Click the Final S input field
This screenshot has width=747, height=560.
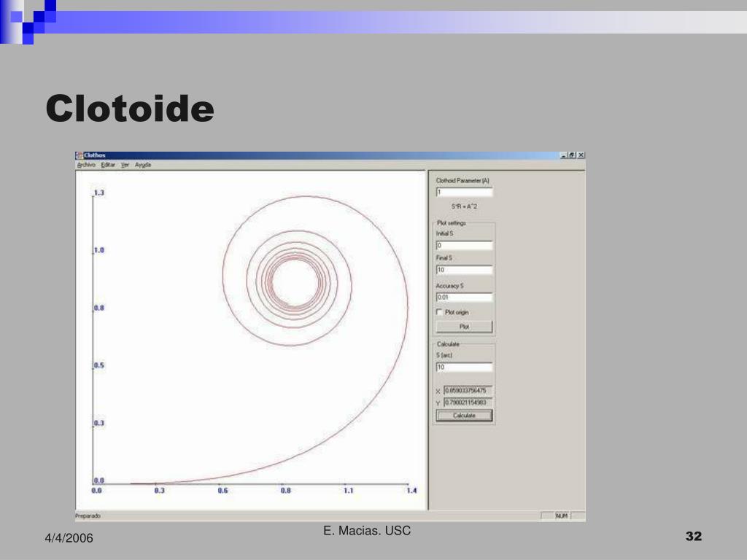pos(464,270)
